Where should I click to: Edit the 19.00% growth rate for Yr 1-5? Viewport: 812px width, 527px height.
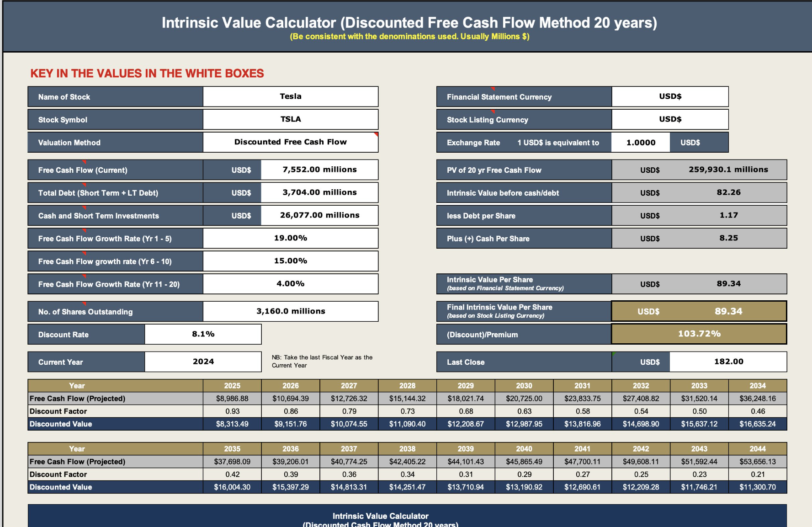pyautogui.click(x=291, y=238)
